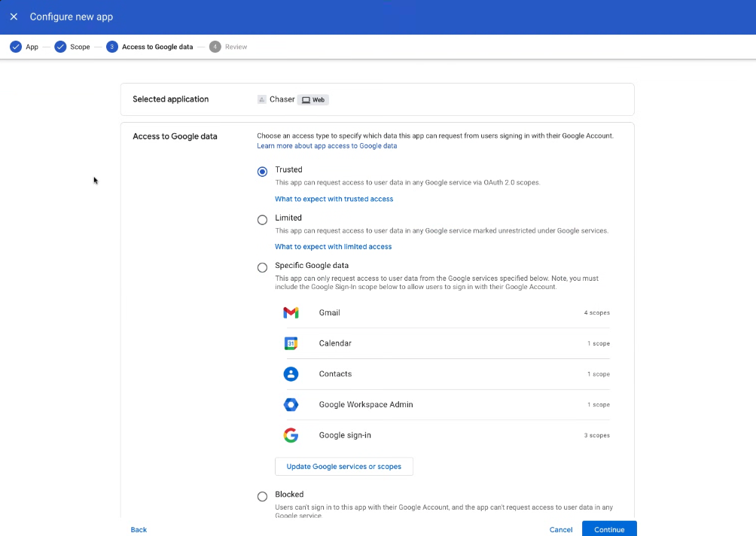Open What to expect with trusted access
756x536 pixels.
[334, 198]
